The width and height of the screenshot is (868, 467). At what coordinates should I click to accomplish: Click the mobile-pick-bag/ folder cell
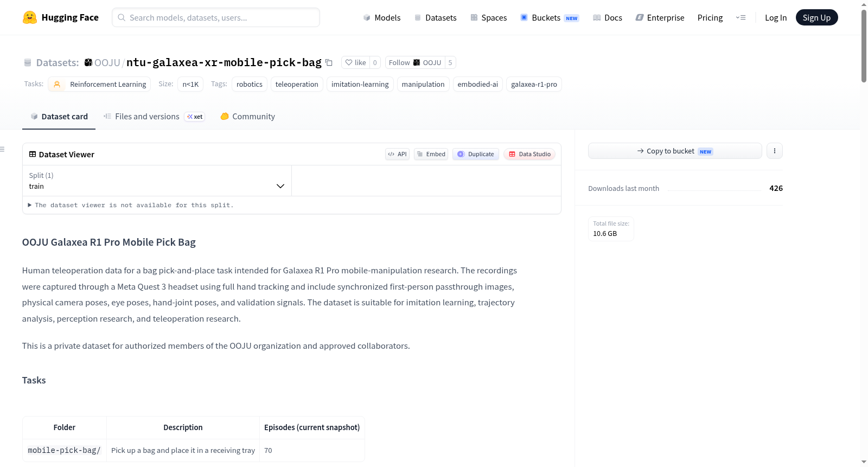[x=64, y=450]
